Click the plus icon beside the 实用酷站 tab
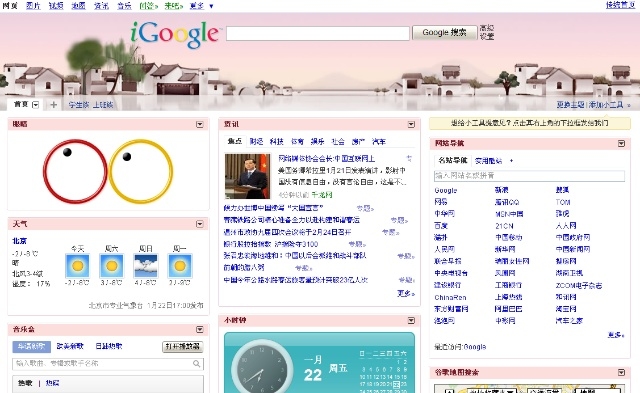Screen dimensions: 640x393 [511, 161]
